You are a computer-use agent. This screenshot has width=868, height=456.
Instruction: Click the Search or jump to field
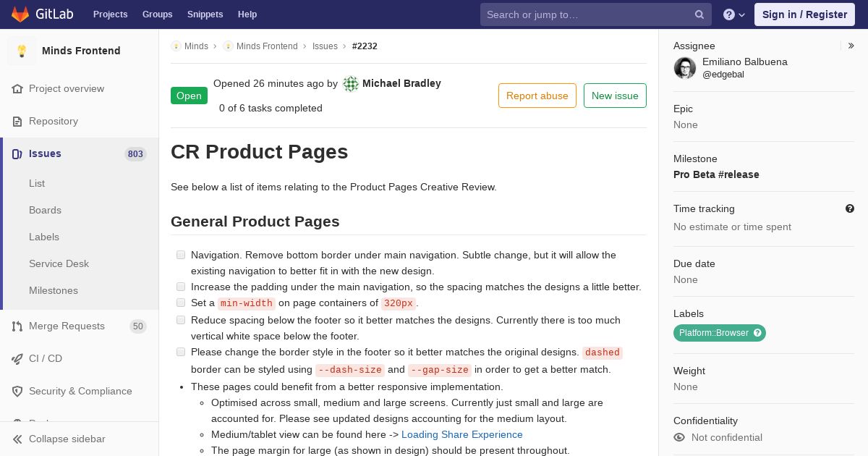click(596, 14)
